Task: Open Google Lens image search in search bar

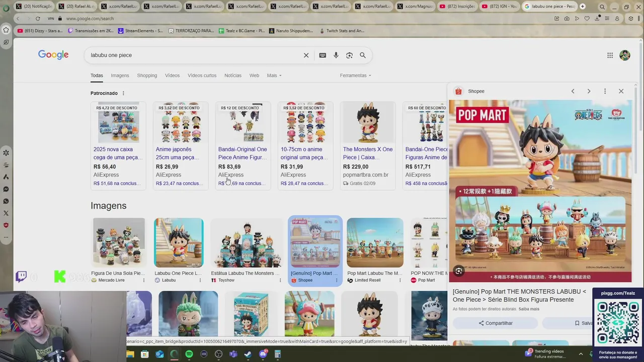Action: 349,55
